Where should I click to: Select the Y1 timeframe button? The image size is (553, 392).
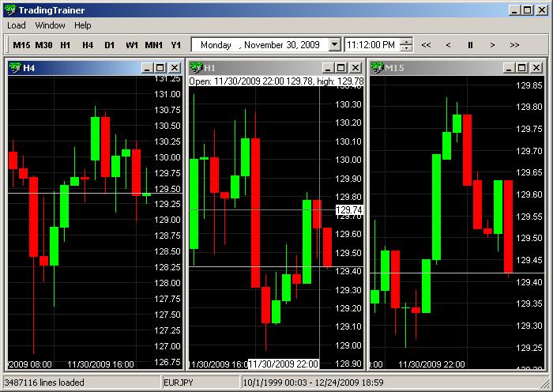pos(175,45)
